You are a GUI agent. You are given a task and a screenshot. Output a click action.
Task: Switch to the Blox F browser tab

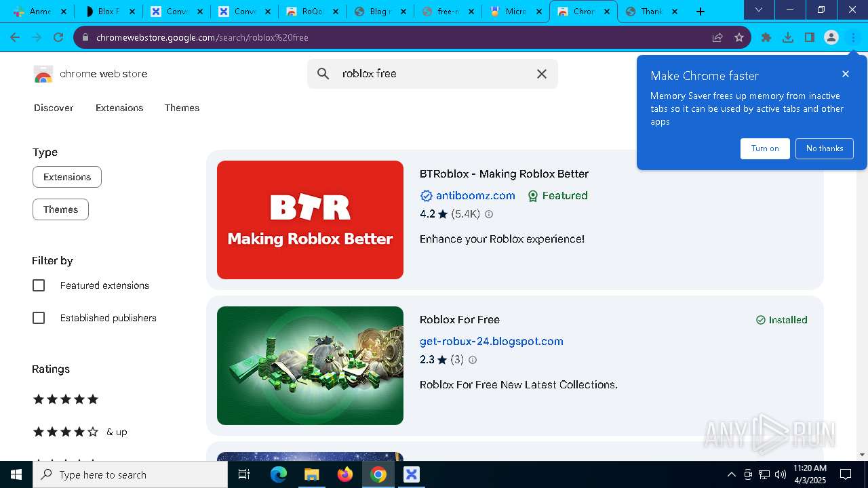[108, 12]
